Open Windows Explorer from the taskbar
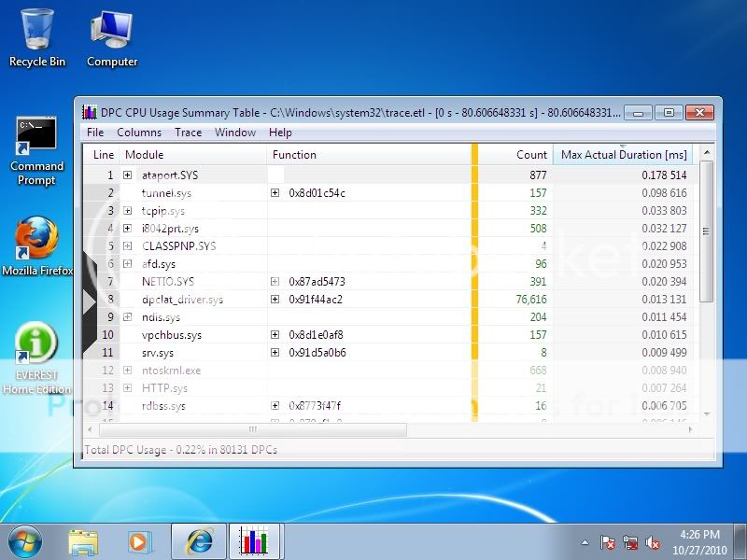This screenshot has width=747, height=560. [83, 542]
